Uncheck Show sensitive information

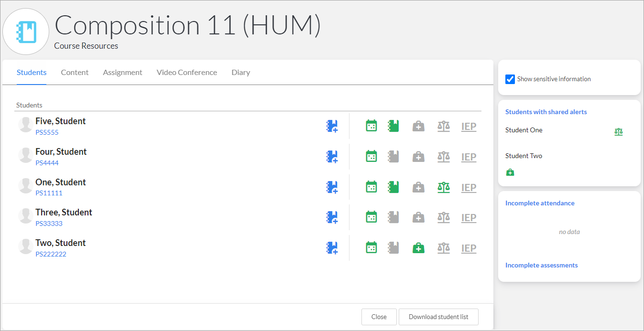(510, 79)
